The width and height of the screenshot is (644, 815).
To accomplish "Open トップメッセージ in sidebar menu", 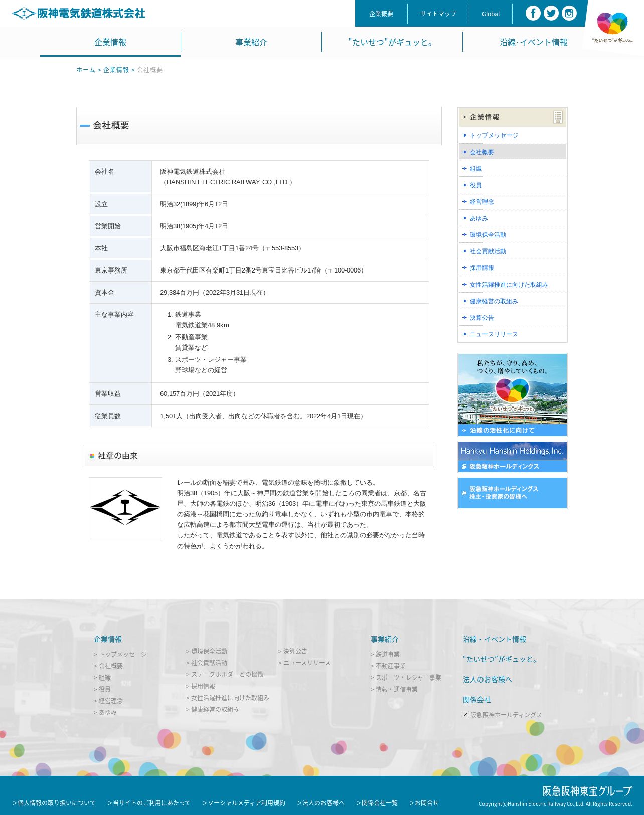I will point(512,135).
